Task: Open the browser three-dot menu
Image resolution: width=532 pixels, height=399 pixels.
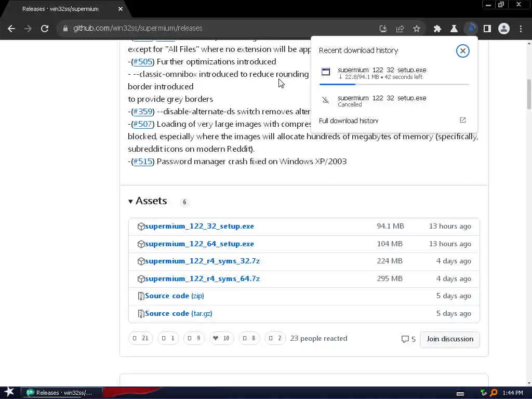Action: tap(521, 29)
